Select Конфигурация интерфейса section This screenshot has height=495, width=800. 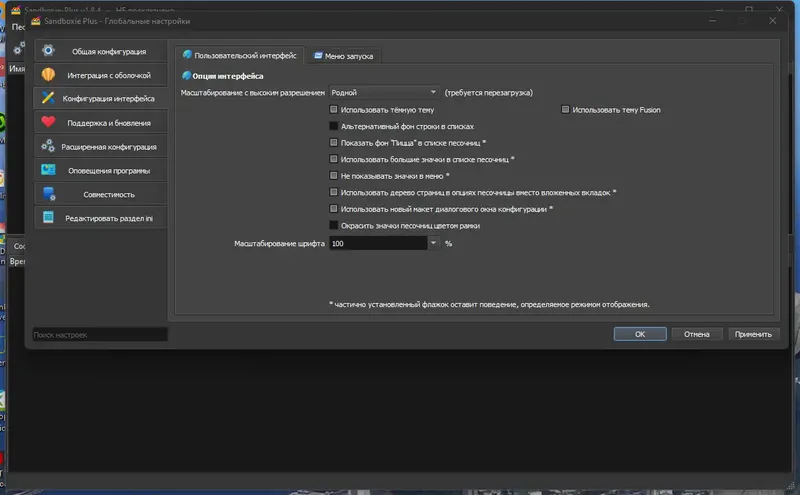tap(101, 98)
